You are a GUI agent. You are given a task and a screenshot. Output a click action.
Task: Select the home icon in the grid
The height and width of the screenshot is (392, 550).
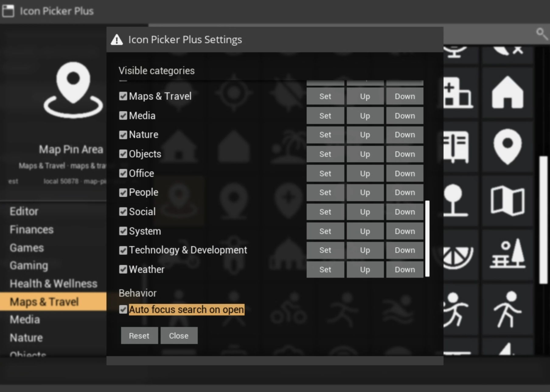coord(507,92)
